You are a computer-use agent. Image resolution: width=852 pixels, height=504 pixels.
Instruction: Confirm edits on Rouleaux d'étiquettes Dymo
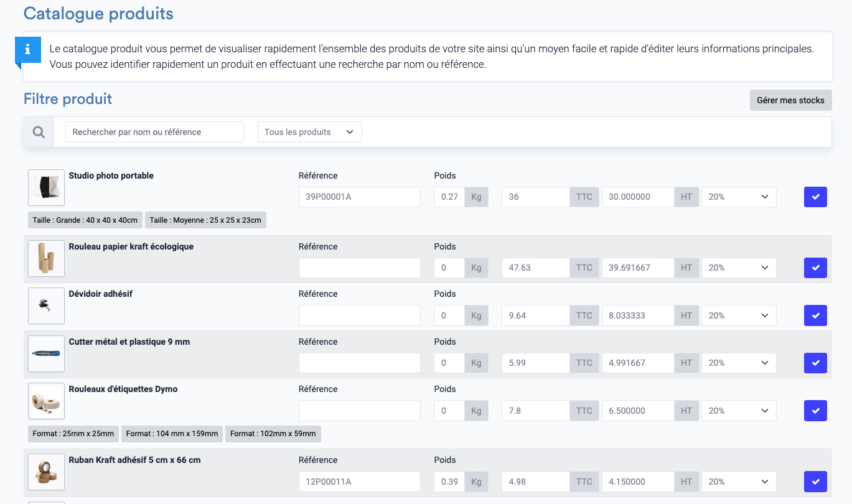(x=815, y=410)
